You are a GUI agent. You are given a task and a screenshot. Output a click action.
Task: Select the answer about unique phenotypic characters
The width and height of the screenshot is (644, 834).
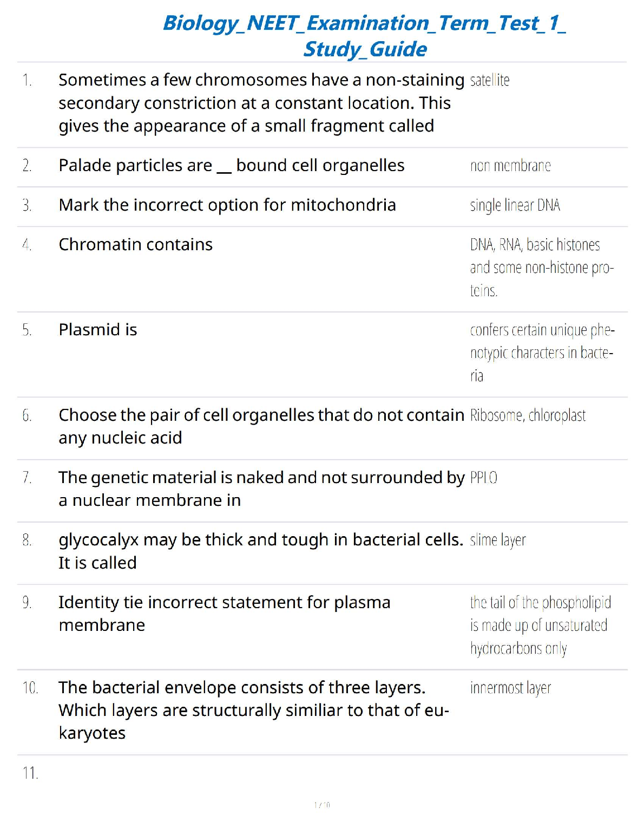tap(542, 353)
